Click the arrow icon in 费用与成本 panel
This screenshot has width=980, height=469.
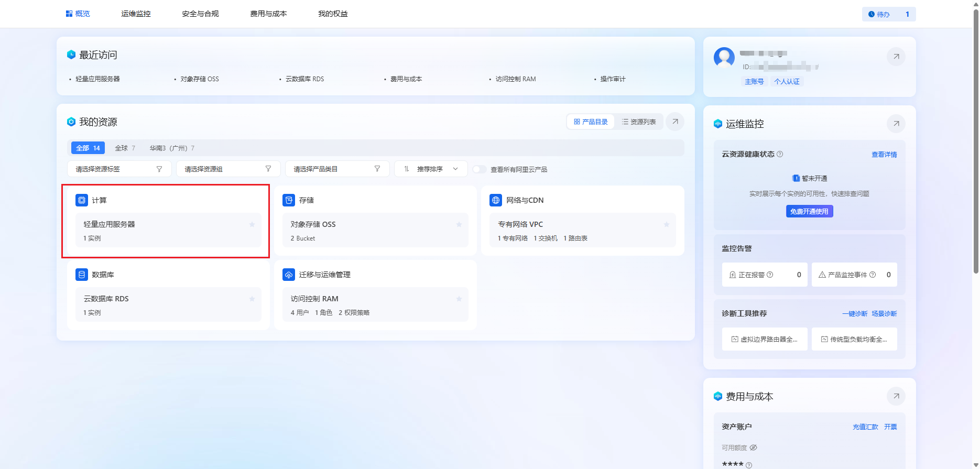[896, 396]
